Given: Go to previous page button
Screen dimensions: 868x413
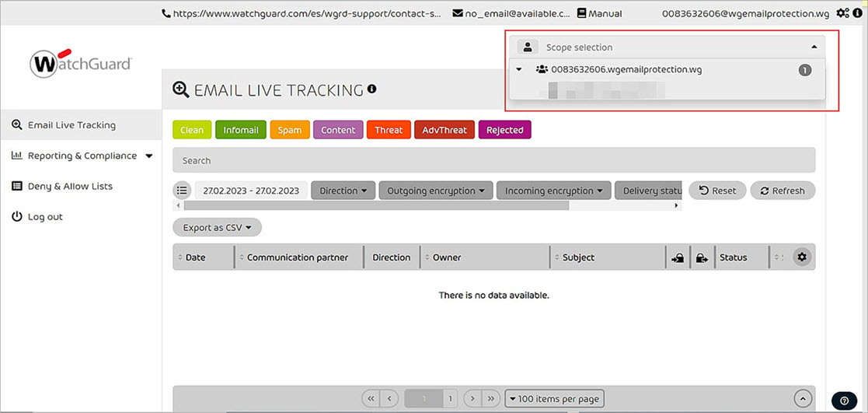Looking at the screenshot, I should (390, 398).
